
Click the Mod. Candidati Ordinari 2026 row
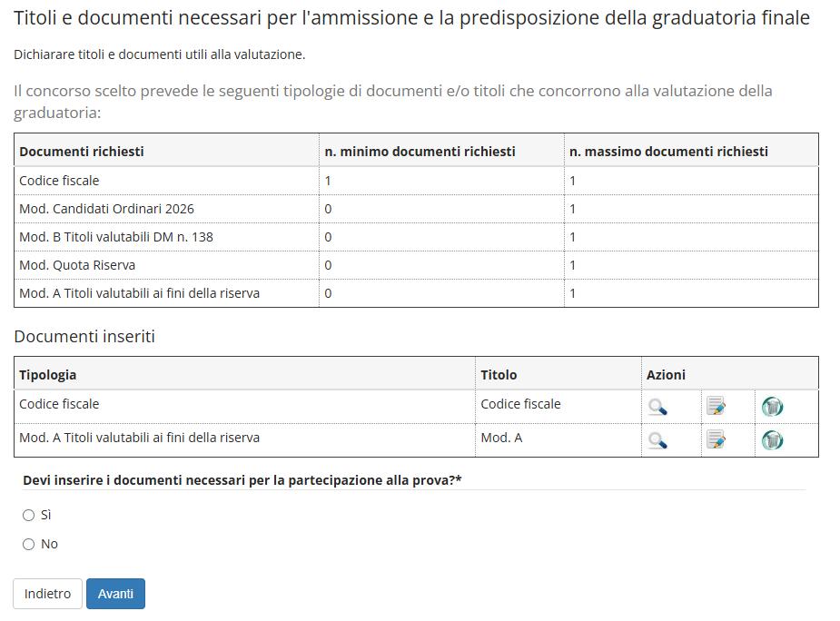coord(106,209)
